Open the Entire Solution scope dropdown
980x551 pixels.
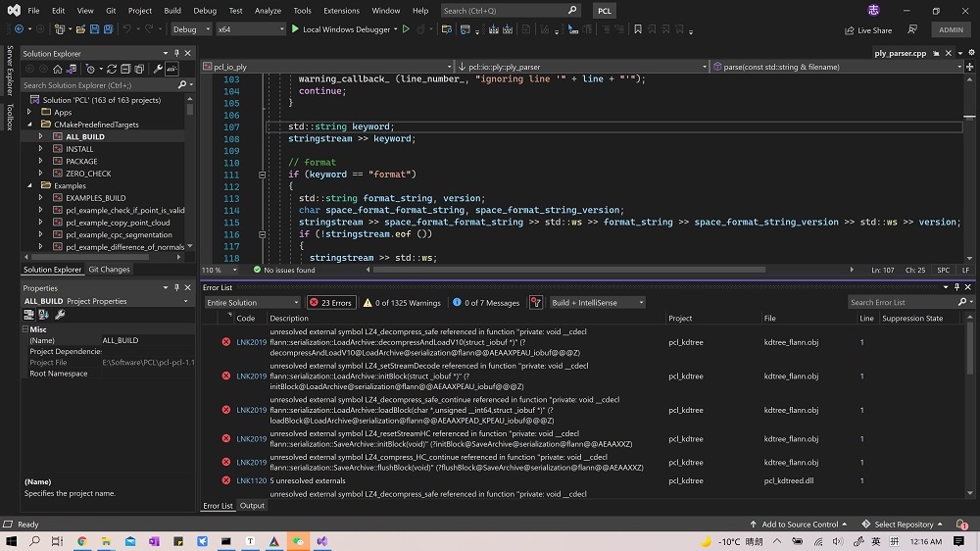click(253, 303)
